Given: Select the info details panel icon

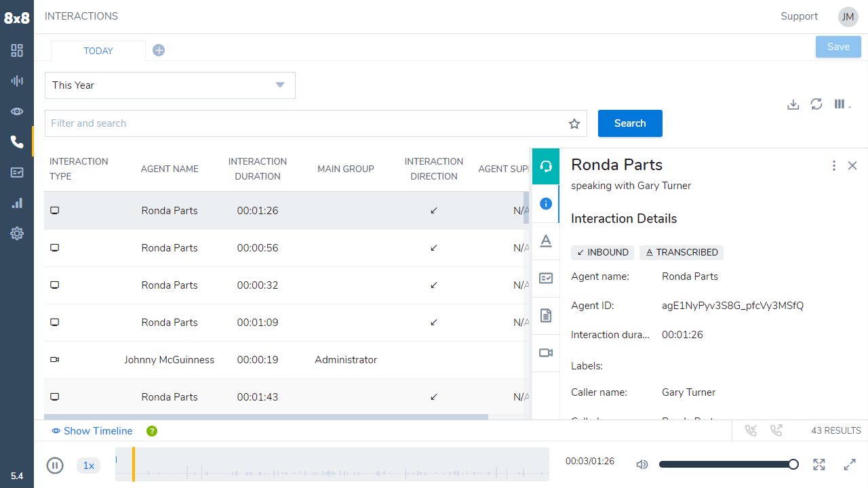Looking at the screenshot, I should [x=546, y=203].
